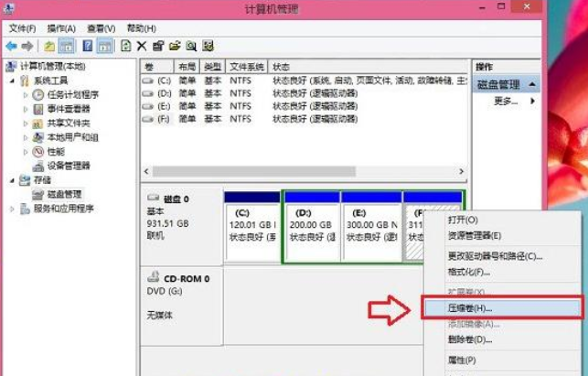588x376 pixels.
Task: Click the scrollbar right arrow in volume list
Action: point(461,171)
